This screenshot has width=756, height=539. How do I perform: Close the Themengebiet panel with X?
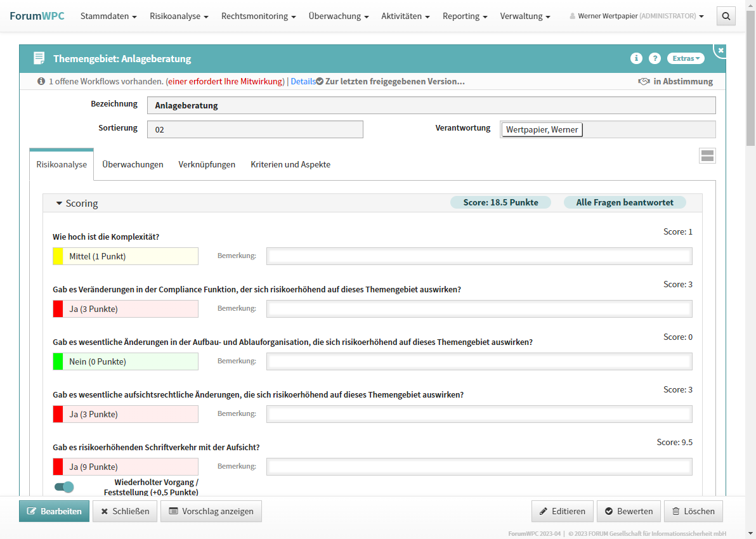720,50
